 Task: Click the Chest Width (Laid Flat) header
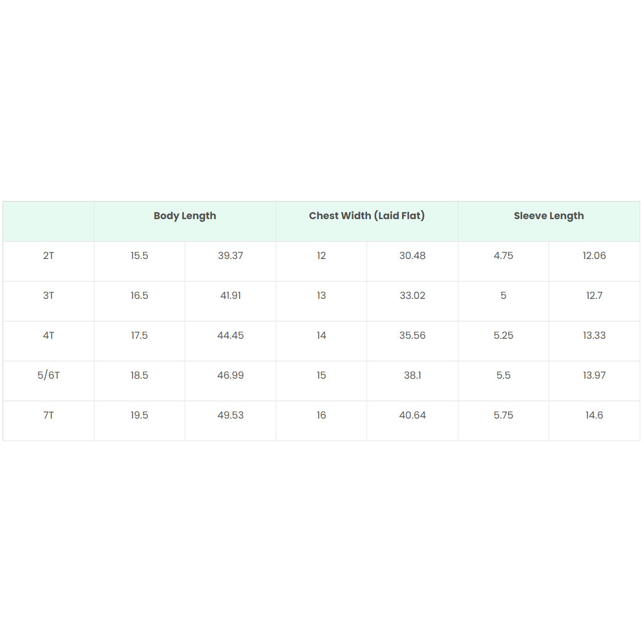[367, 216]
